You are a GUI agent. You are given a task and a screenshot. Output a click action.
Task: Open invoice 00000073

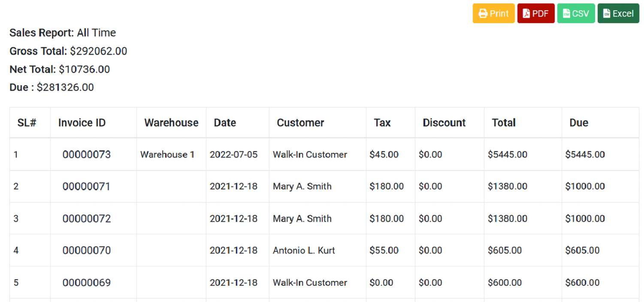tap(87, 155)
